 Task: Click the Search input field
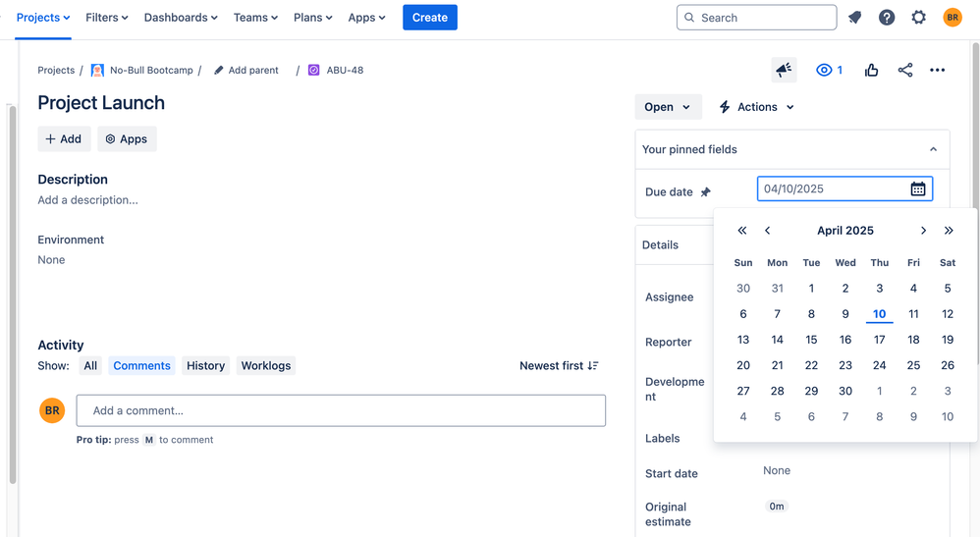pyautogui.click(x=756, y=18)
